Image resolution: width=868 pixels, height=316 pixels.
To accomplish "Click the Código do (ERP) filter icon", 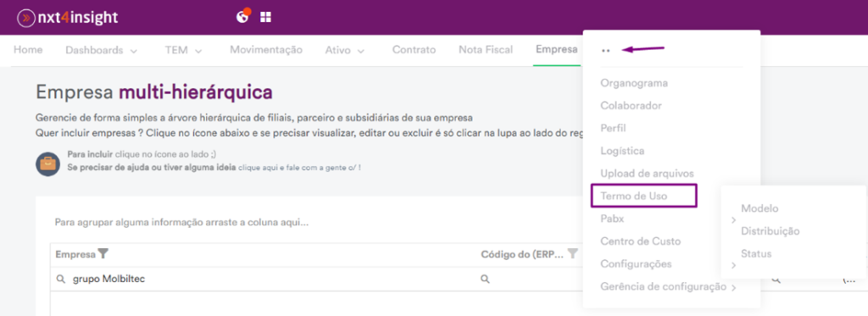I will tap(573, 254).
